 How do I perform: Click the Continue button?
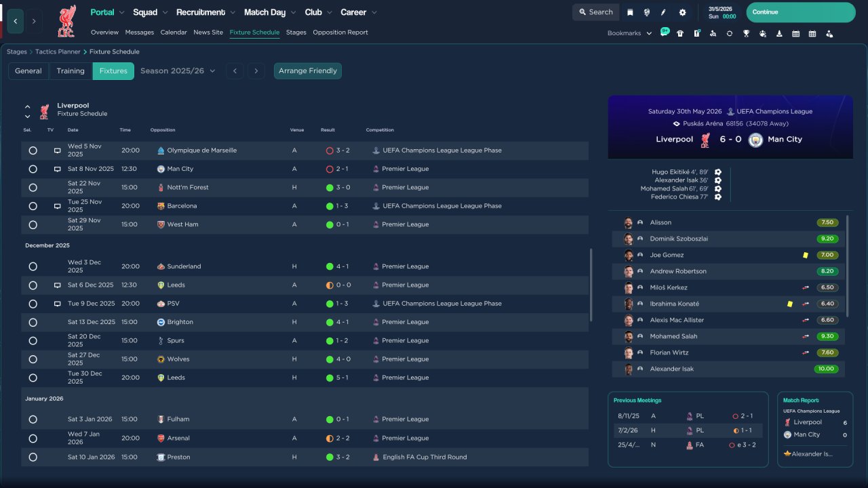point(801,12)
